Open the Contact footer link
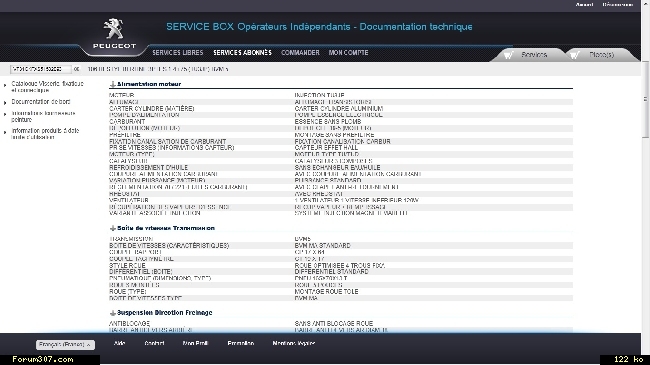The height and width of the screenshot is (365, 650). 154,343
